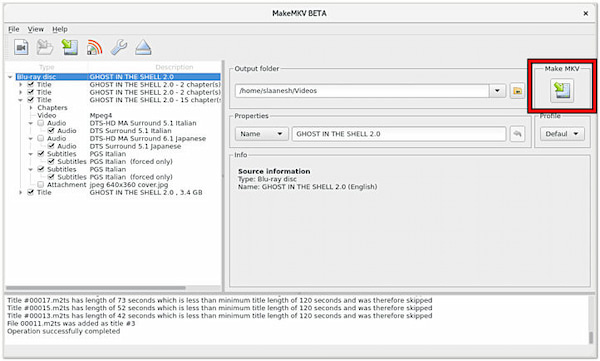Viewport: 600px width, 361px height.
Task: Revert the name with the undo arrow icon
Action: coord(517,134)
